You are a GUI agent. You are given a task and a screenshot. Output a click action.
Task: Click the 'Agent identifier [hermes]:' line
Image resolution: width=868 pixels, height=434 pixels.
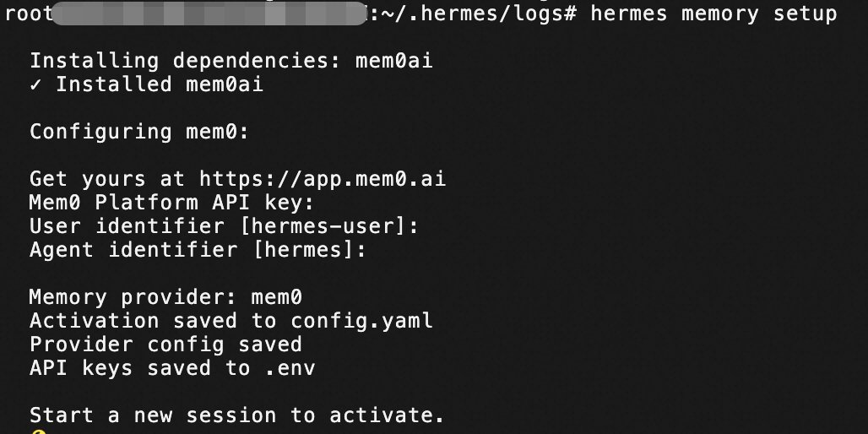tap(198, 250)
